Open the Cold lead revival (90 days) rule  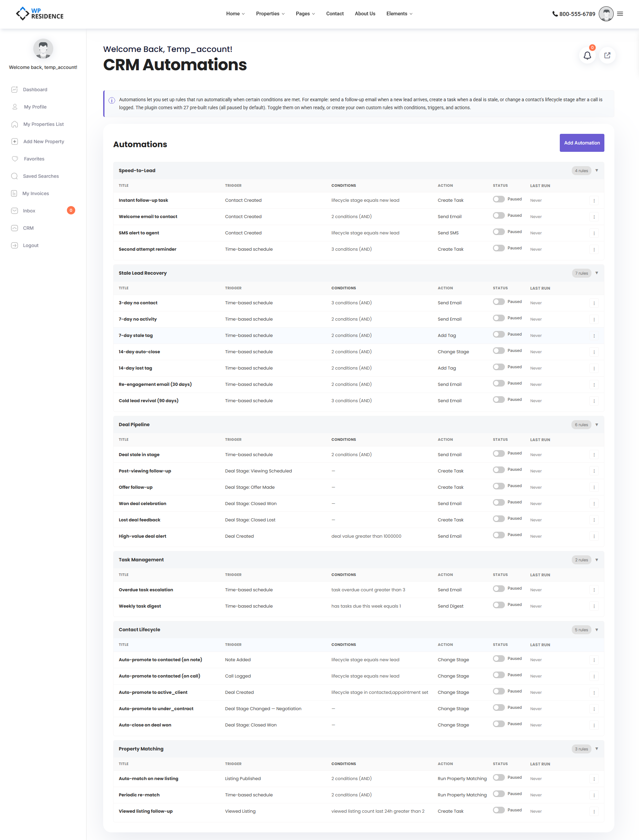[148, 401]
